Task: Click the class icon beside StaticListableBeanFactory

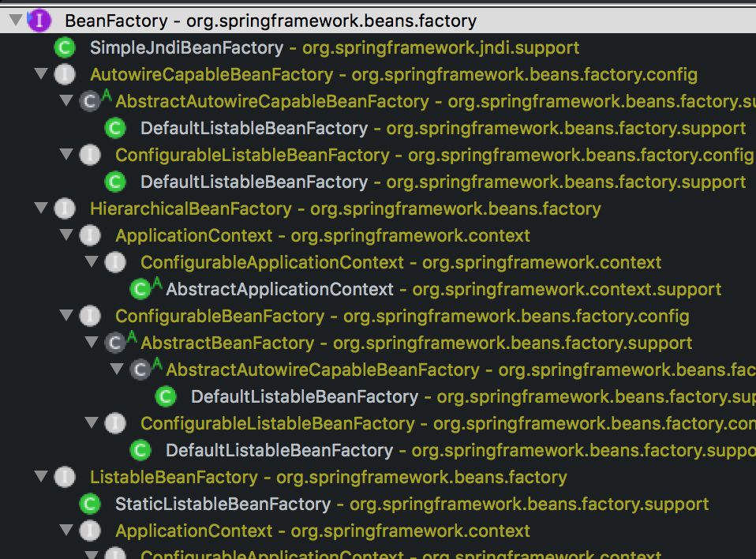Action: [x=90, y=504]
